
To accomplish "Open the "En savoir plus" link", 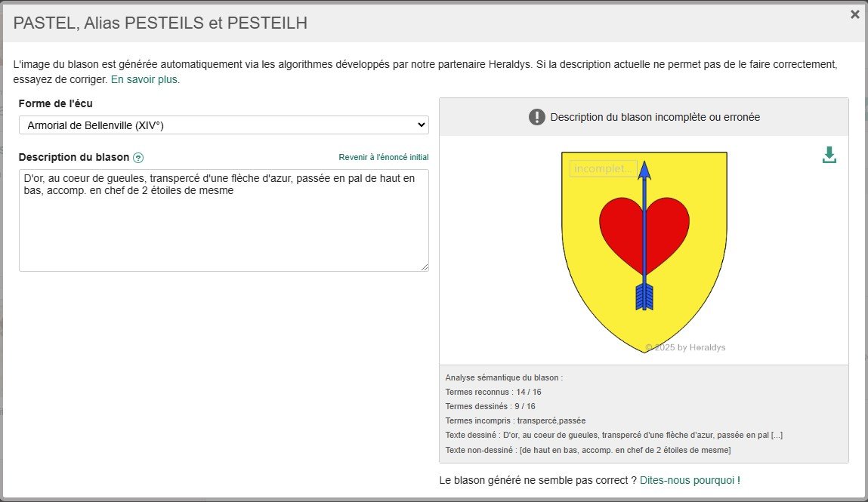I will pyautogui.click(x=145, y=79).
